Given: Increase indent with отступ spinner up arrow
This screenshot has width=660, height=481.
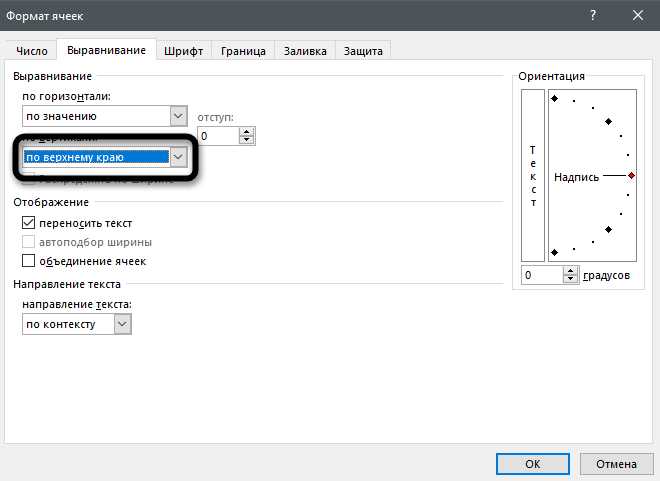Looking at the screenshot, I should (248, 131).
